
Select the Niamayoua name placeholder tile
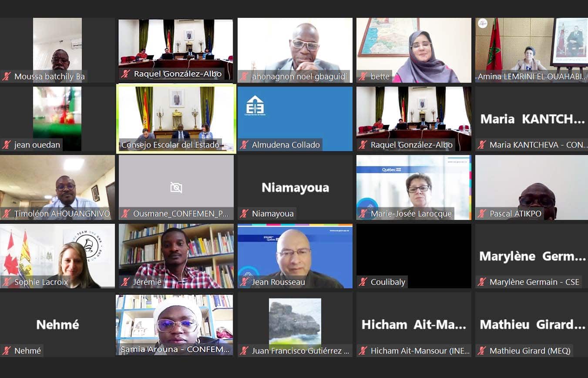click(x=295, y=187)
